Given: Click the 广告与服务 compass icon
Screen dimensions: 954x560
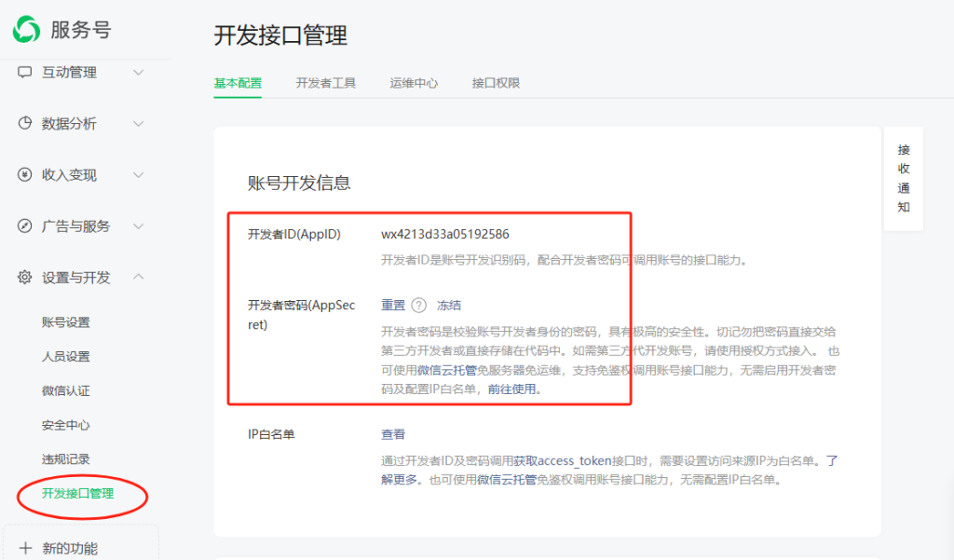Looking at the screenshot, I should [x=24, y=225].
